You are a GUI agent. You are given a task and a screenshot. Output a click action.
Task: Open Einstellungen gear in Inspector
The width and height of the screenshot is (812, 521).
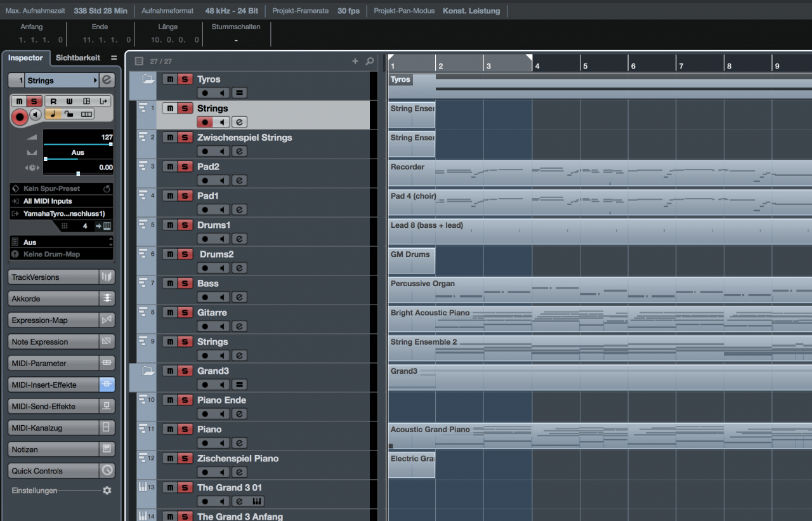click(107, 491)
